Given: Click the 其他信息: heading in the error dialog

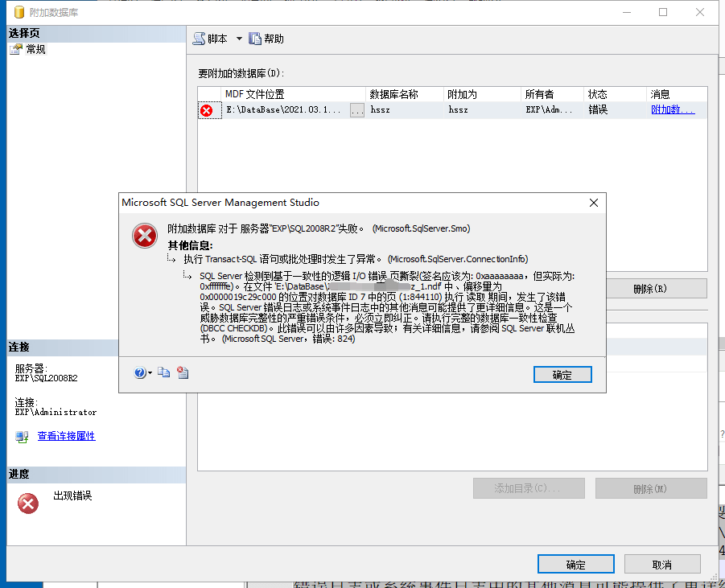Looking at the screenshot, I should click(x=190, y=245).
